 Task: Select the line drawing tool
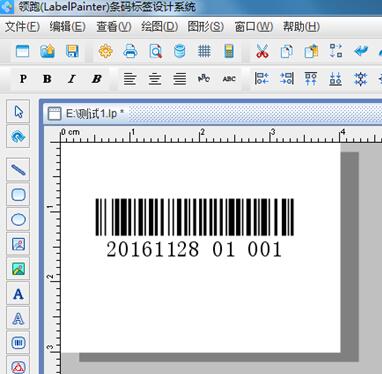coord(18,170)
